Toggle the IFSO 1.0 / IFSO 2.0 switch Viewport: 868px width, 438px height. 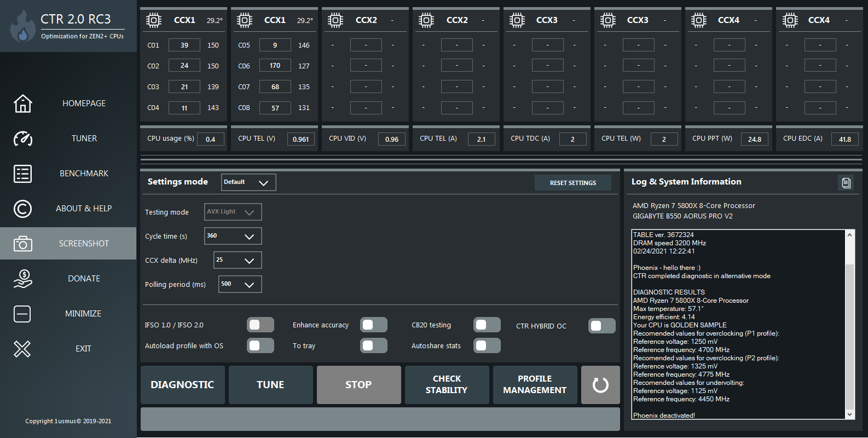point(261,325)
